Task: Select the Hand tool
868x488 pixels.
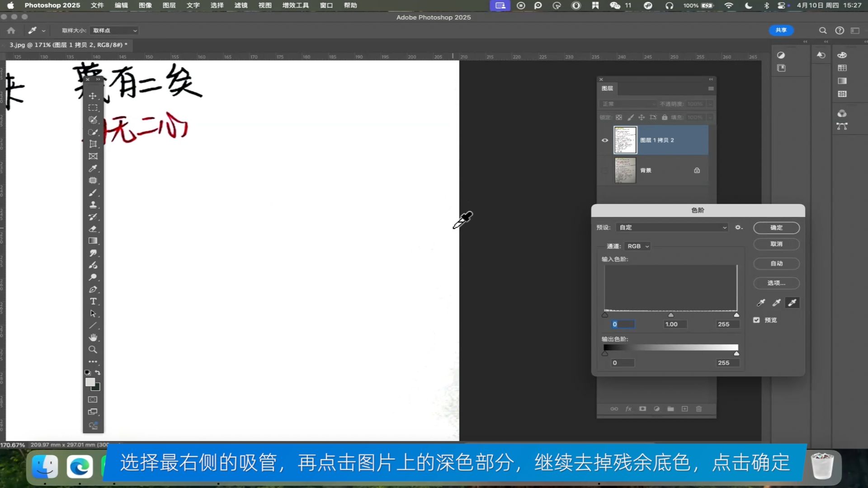Action: click(93, 338)
